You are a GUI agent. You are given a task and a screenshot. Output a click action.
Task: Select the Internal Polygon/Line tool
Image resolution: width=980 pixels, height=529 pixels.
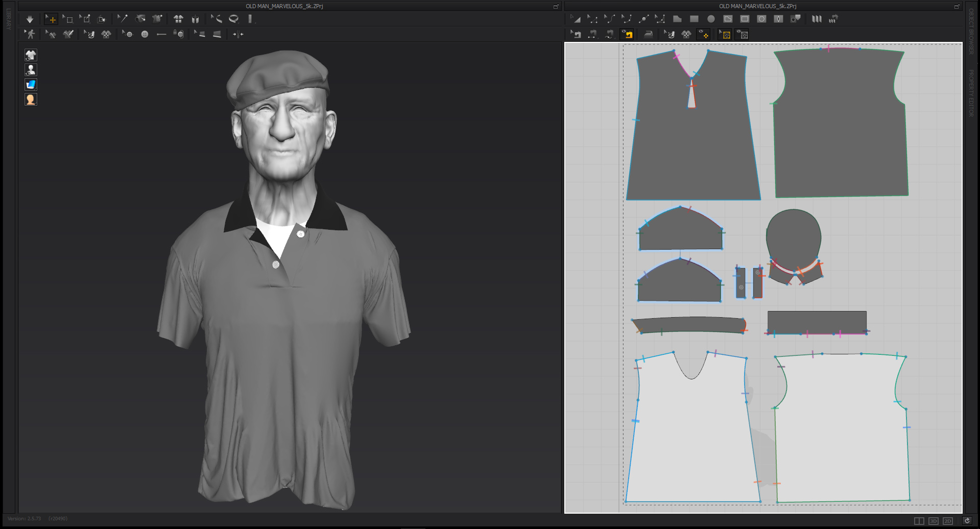728,19
